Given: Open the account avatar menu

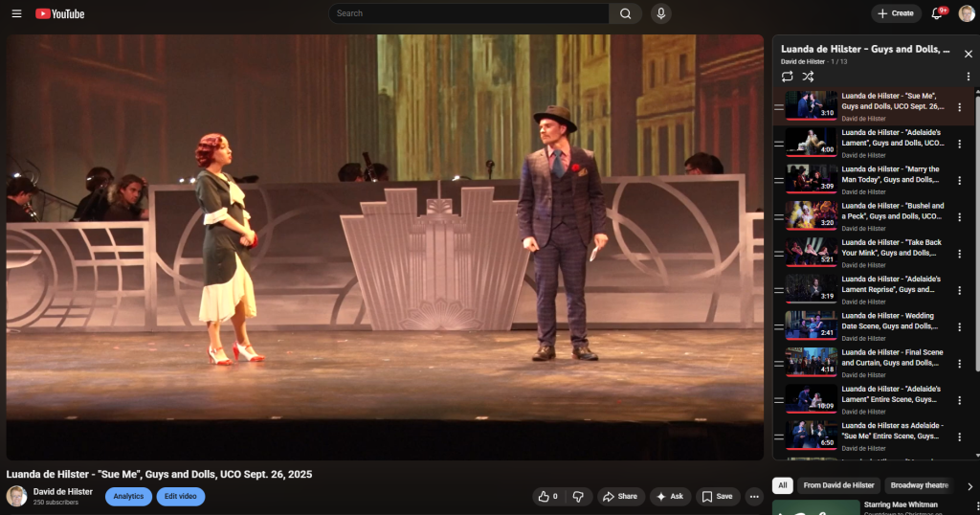Looking at the screenshot, I should pyautogui.click(x=967, y=13).
